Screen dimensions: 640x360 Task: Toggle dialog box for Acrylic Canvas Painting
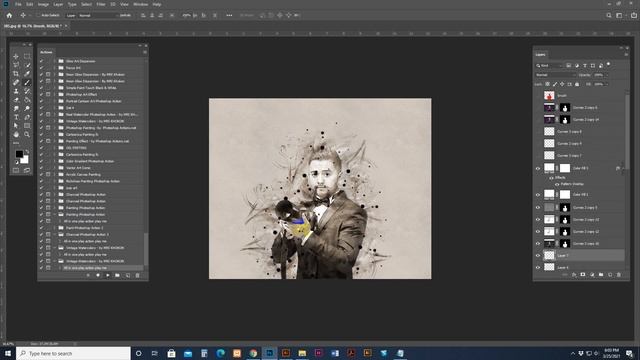(x=48, y=174)
